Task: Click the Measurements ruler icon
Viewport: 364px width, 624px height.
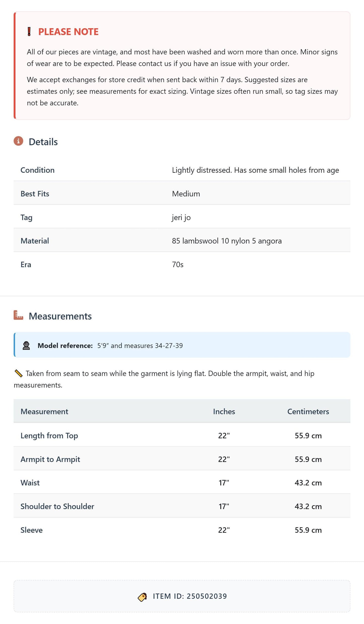Action: pyautogui.click(x=18, y=315)
